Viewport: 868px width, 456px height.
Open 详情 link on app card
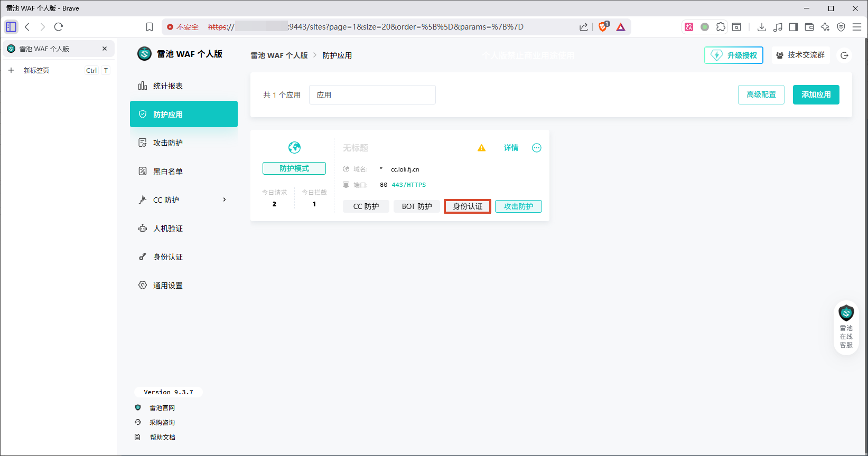pyautogui.click(x=511, y=148)
